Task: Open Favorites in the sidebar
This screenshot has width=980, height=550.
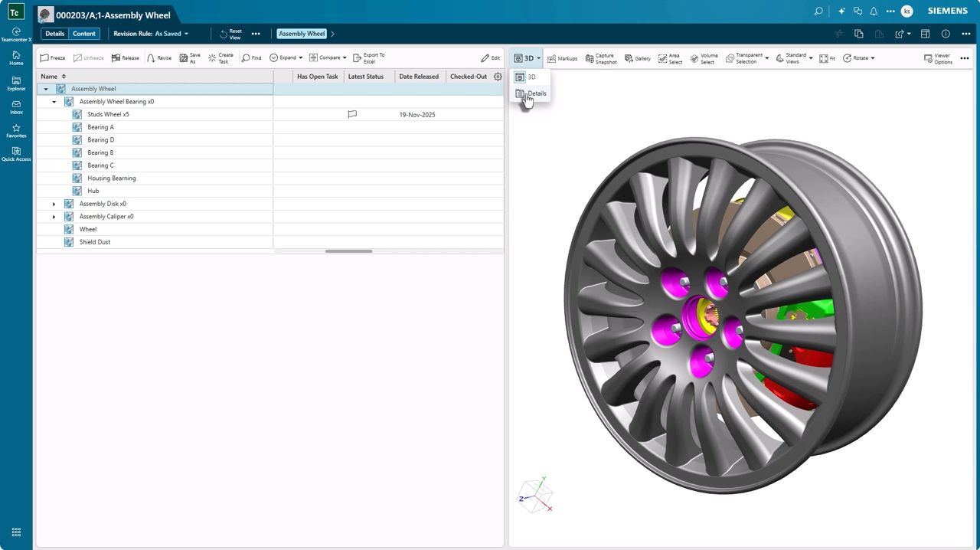Action: [16, 131]
